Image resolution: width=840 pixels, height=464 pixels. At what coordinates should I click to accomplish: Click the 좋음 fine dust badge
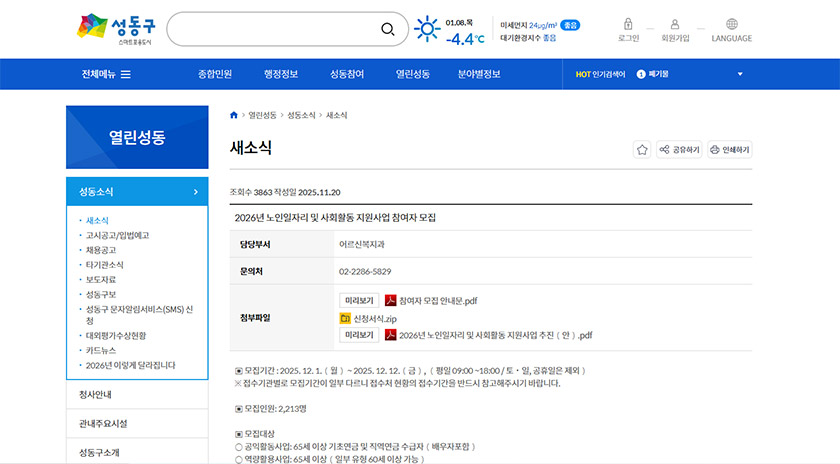[570, 25]
